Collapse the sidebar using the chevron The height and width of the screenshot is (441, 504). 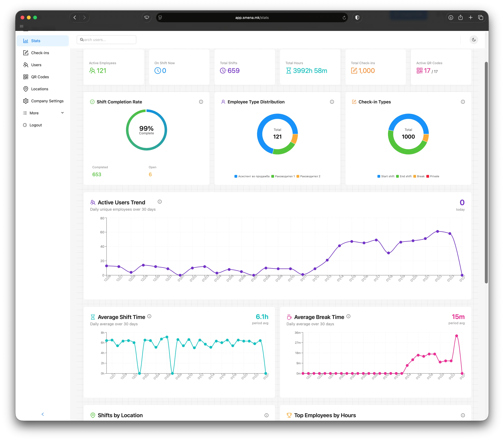tap(43, 414)
